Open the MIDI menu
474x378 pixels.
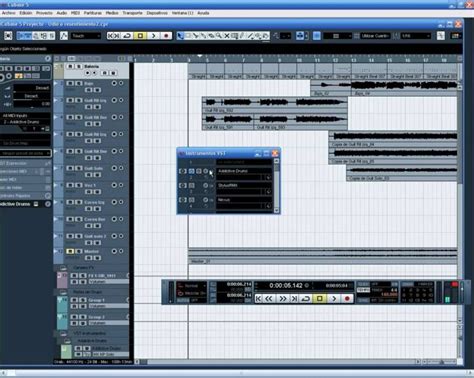click(75, 13)
